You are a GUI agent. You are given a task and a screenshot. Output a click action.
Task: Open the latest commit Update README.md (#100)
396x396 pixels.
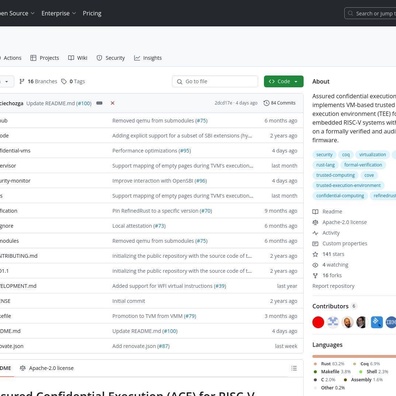pyautogui.click(x=59, y=103)
